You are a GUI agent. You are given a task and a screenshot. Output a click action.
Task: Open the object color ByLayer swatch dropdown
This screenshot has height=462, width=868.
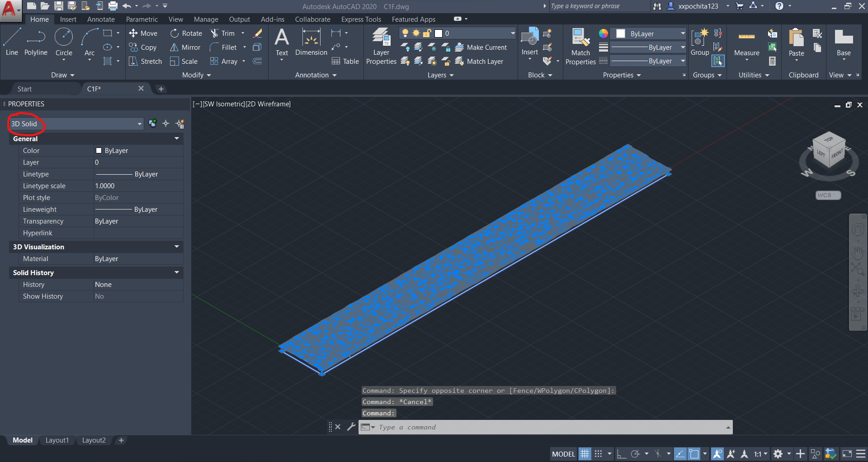click(x=649, y=33)
